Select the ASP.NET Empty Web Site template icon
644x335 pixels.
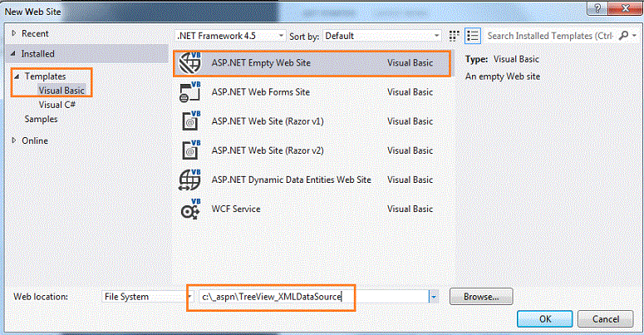(x=190, y=63)
